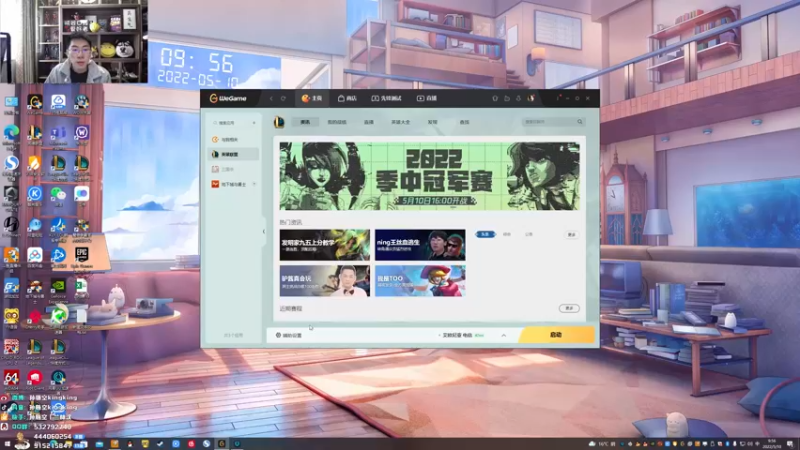Open the 发明家九五上分教学 news card
The height and width of the screenshot is (450, 800).
[324, 245]
